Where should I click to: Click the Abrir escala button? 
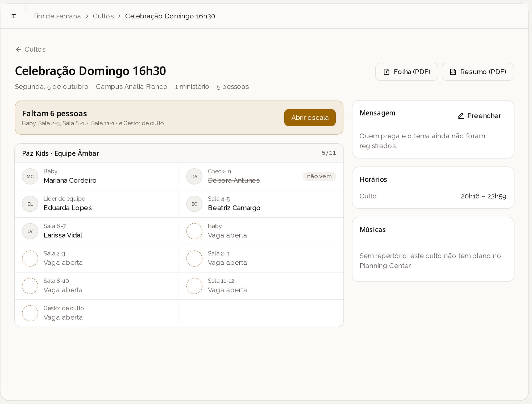[x=310, y=118]
